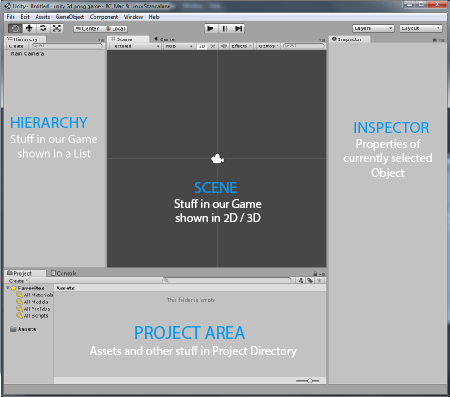Open the Edit menu
The height and width of the screenshot is (397, 450).
click(x=25, y=17)
